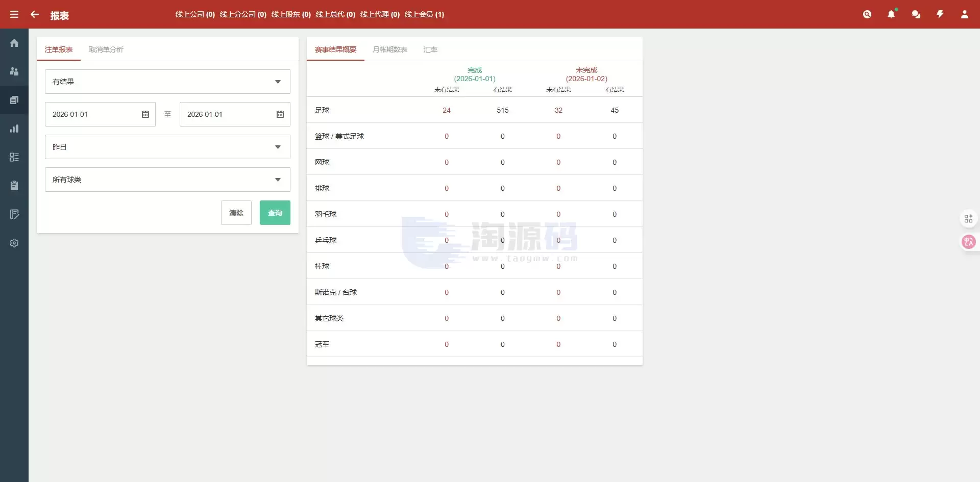Select the 足球 row label
This screenshot has width=980, height=482.
322,110
